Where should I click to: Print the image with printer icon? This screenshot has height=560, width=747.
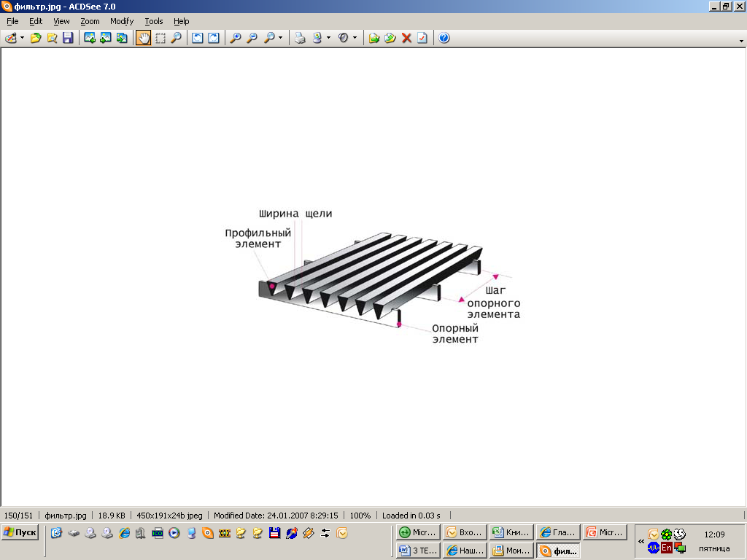click(300, 38)
